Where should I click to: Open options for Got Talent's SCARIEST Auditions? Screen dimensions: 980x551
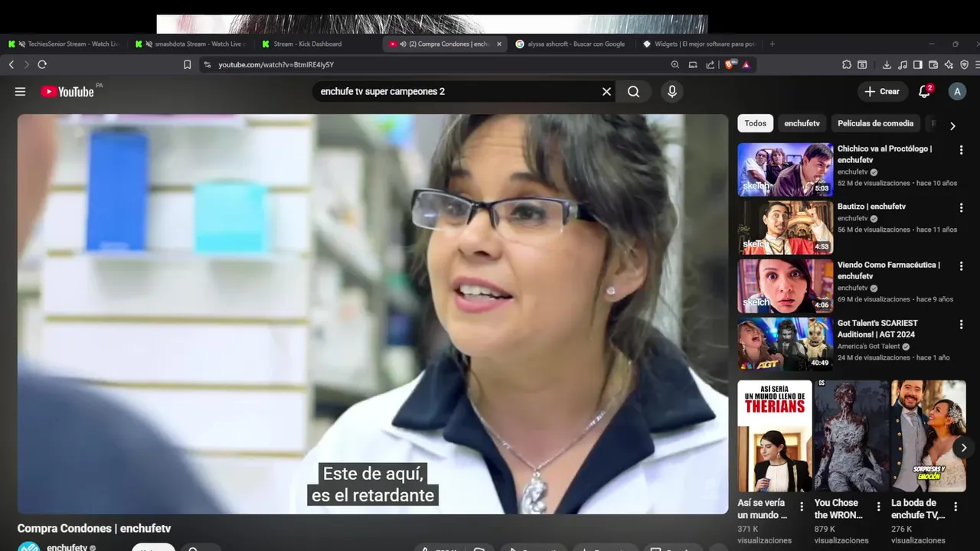click(x=961, y=324)
